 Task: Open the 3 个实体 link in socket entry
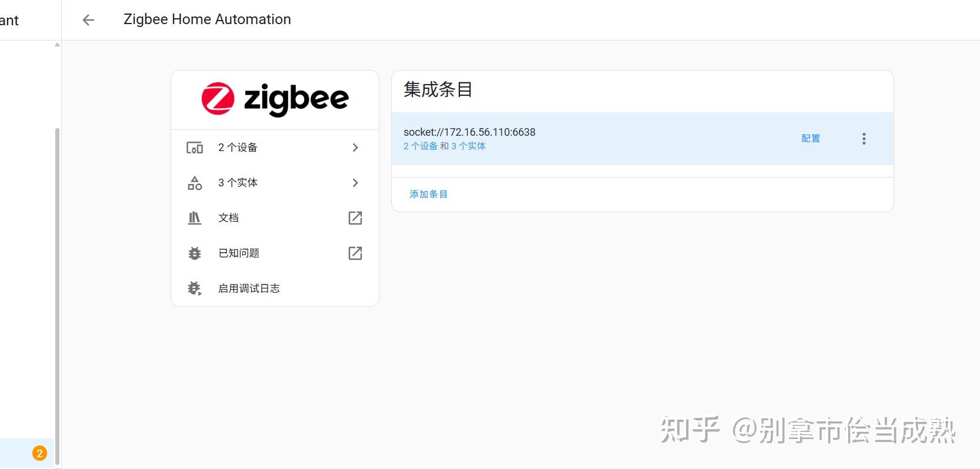[x=468, y=146]
